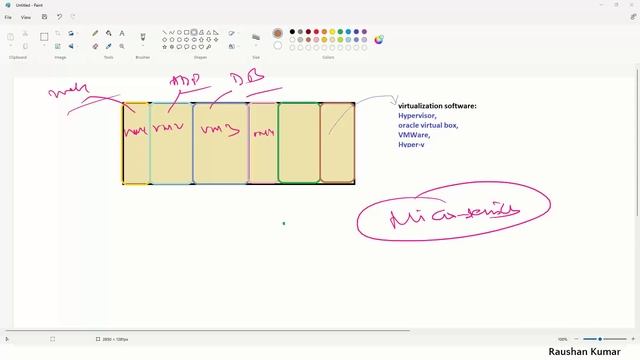Viewport: 640px width, 360px height.
Task: Choose the Diamond shape
Action: 164,40
